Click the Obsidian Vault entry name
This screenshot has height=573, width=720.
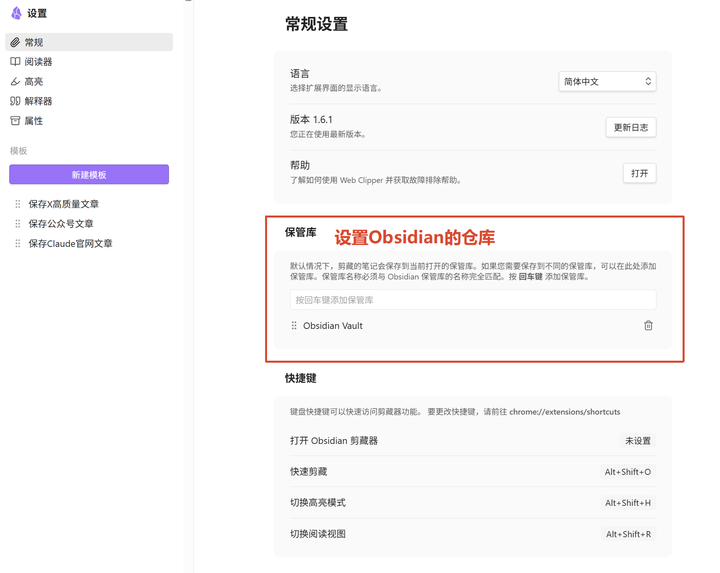332,326
